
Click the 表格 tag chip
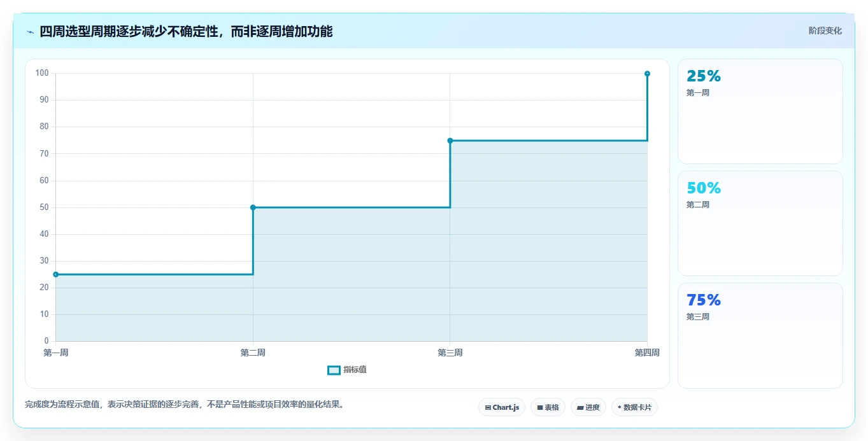tap(548, 407)
